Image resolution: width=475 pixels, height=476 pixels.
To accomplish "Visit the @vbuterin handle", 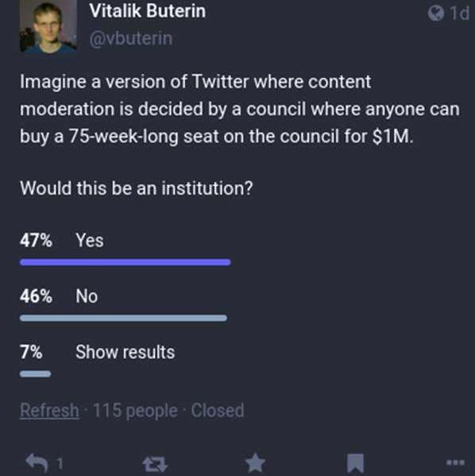I will (x=131, y=39).
